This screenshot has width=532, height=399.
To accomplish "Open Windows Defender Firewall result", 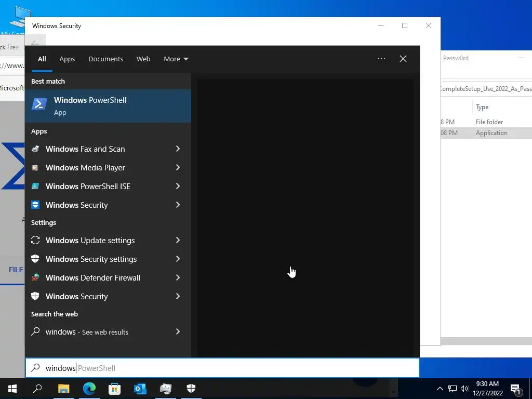I will [x=108, y=277].
